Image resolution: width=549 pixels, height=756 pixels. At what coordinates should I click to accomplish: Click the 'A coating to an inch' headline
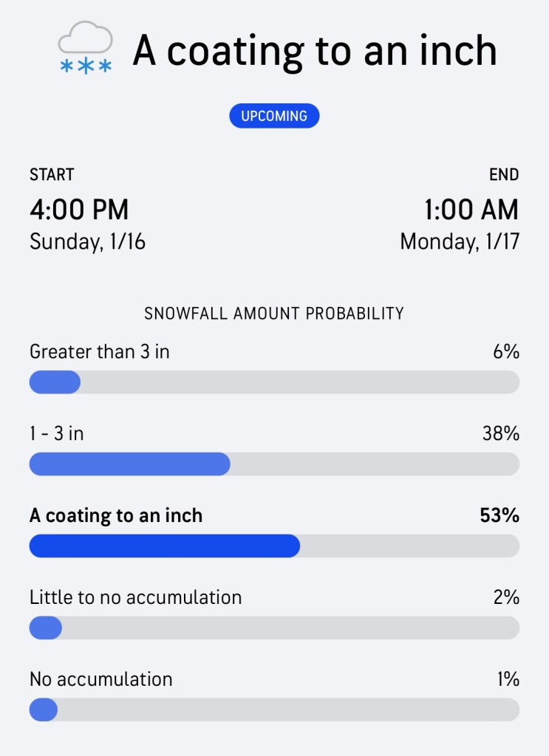point(314,50)
